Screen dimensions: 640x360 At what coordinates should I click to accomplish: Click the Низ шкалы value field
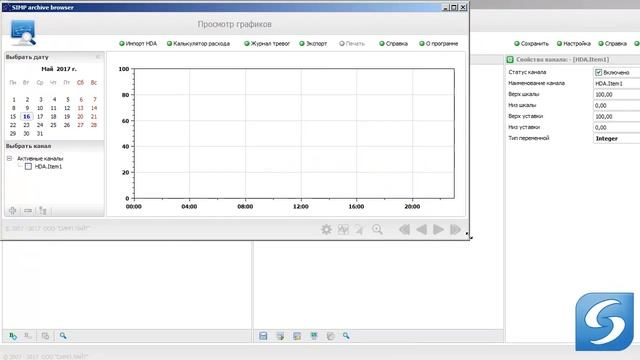pyautogui.click(x=616, y=105)
